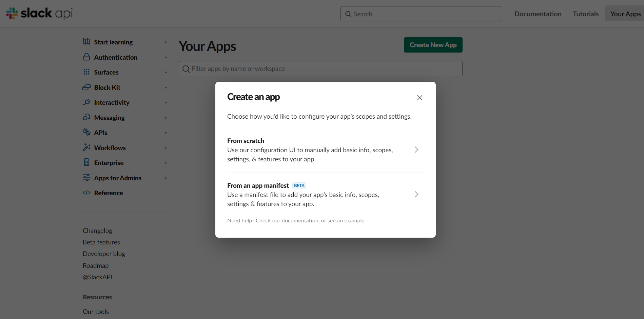This screenshot has width=644, height=319.
Task: Choose the From an app manifest option
Action: tap(325, 195)
